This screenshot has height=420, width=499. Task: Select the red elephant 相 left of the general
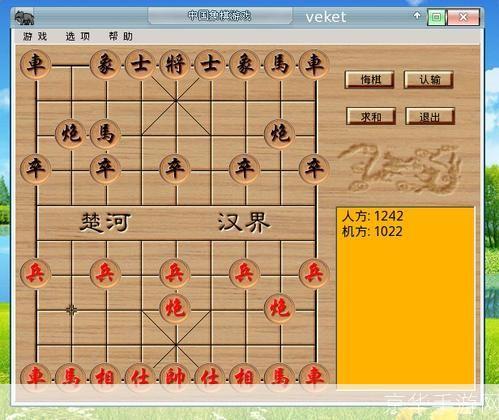(105, 378)
